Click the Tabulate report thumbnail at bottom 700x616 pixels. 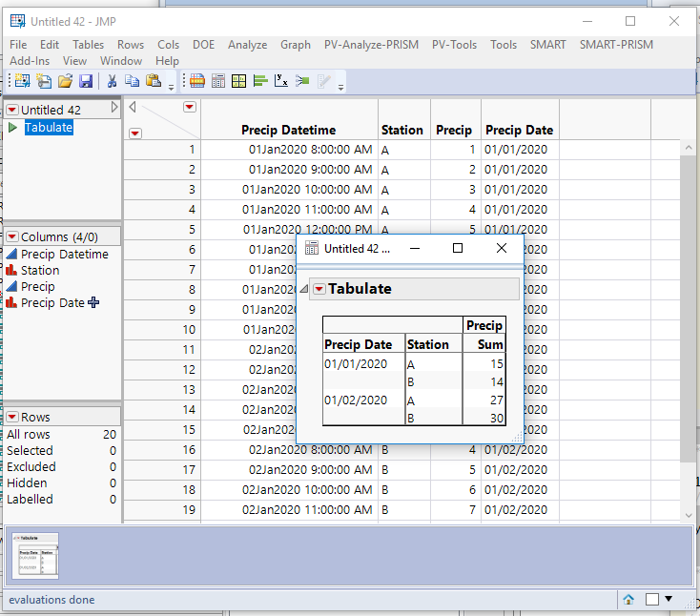tap(35, 556)
